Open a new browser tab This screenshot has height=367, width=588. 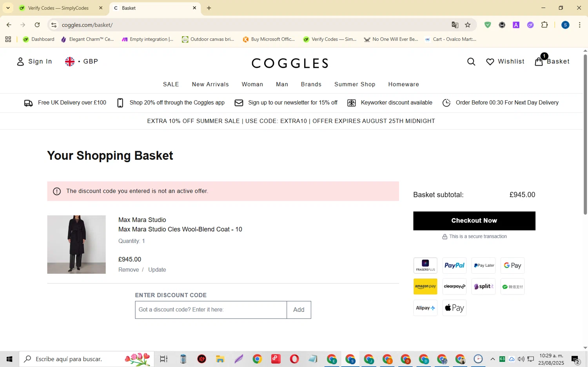point(209,8)
